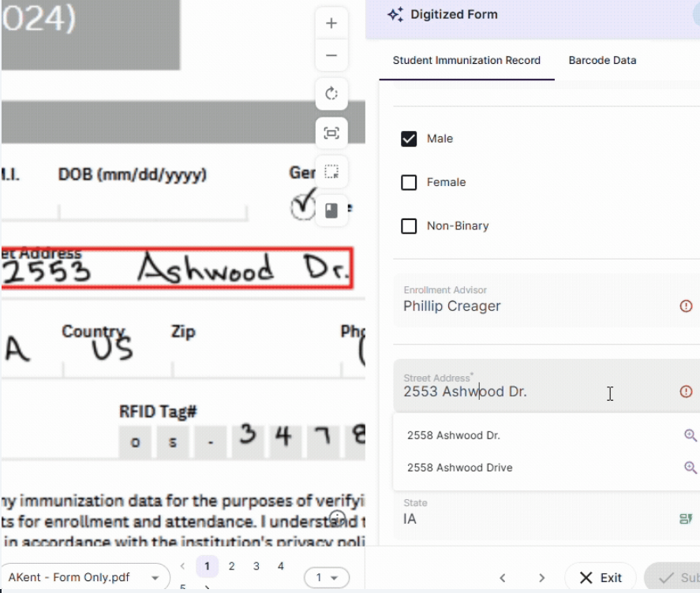Open the page number dropdown showing 1
This screenshot has height=593, width=700.
[x=326, y=578]
